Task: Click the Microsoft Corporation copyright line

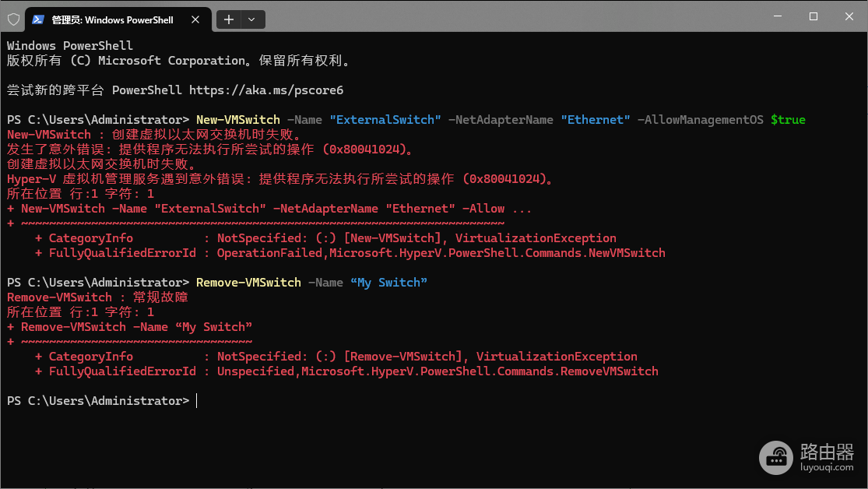Action: pos(179,61)
